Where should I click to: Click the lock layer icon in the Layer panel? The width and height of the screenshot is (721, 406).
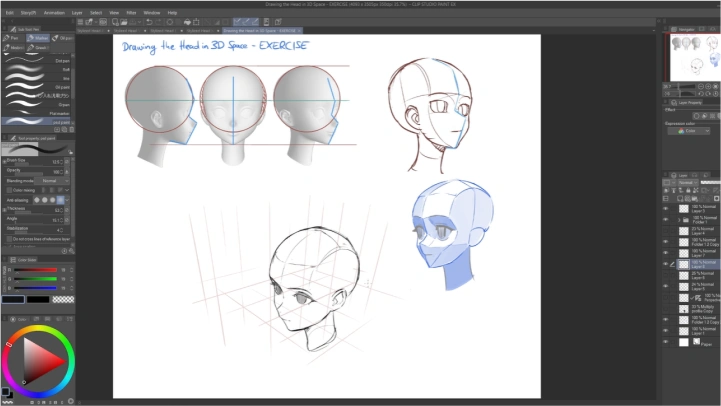coord(688,190)
